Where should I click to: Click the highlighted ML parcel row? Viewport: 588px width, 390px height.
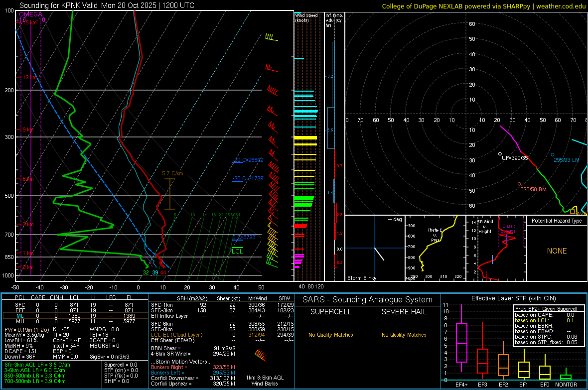pyautogui.click(x=75, y=316)
